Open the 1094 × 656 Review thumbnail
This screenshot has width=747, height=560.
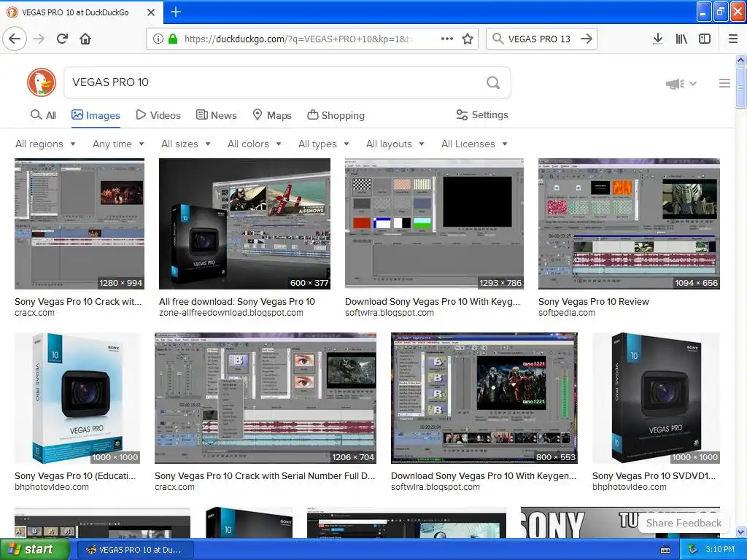tap(629, 224)
